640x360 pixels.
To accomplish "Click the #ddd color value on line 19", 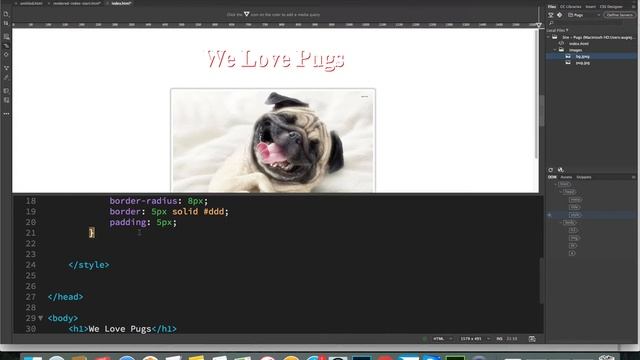I will tap(213, 211).
